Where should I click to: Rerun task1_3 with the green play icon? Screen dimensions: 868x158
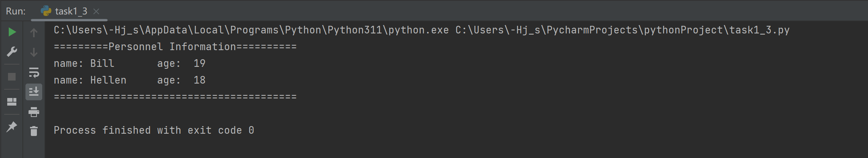point(12,32)
